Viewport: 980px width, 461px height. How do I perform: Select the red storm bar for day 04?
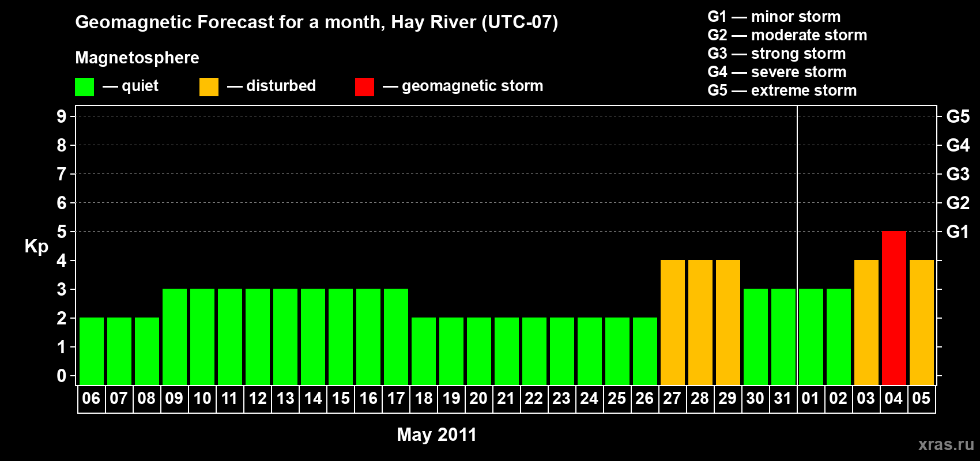[894, 308]
